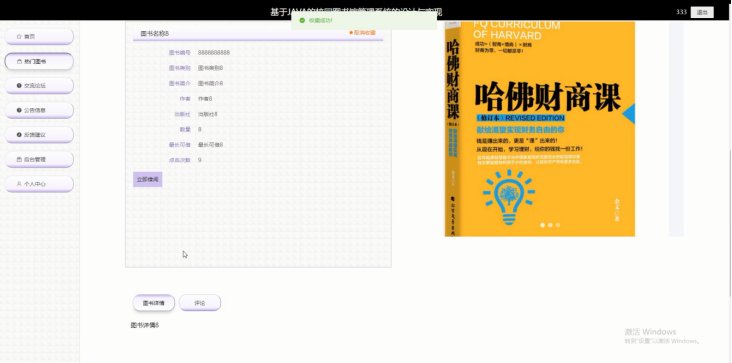Click the 退出 logout button
This screenshot has width=732, height=363.
[x=702, y=13]
